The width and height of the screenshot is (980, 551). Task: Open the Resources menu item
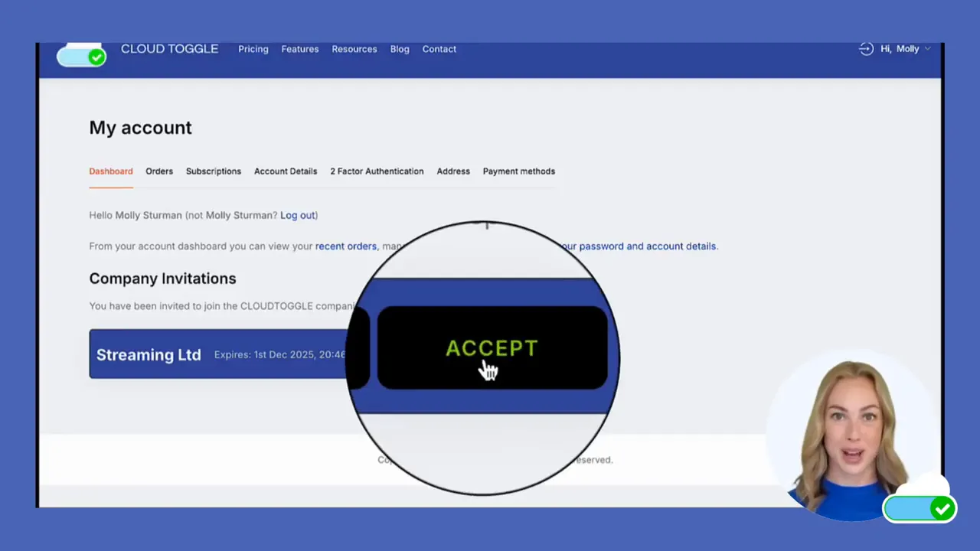point(354,48)
